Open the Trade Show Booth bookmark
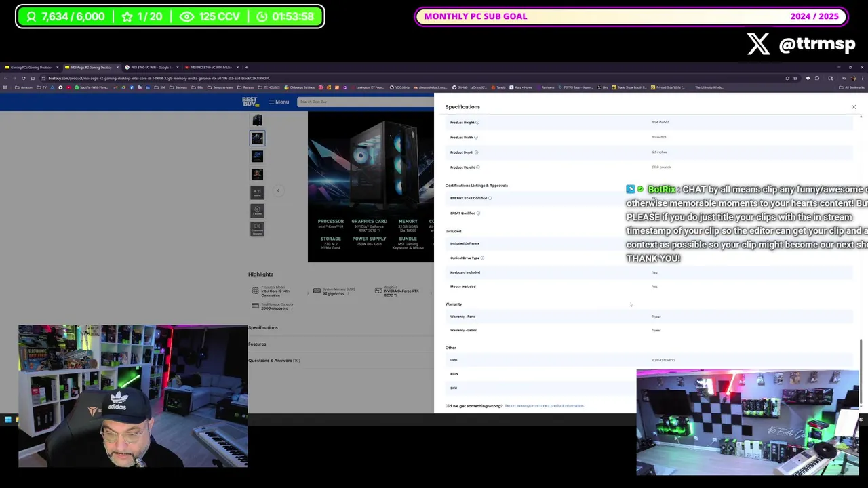868x488 pixels. click(x=631, y=87)
